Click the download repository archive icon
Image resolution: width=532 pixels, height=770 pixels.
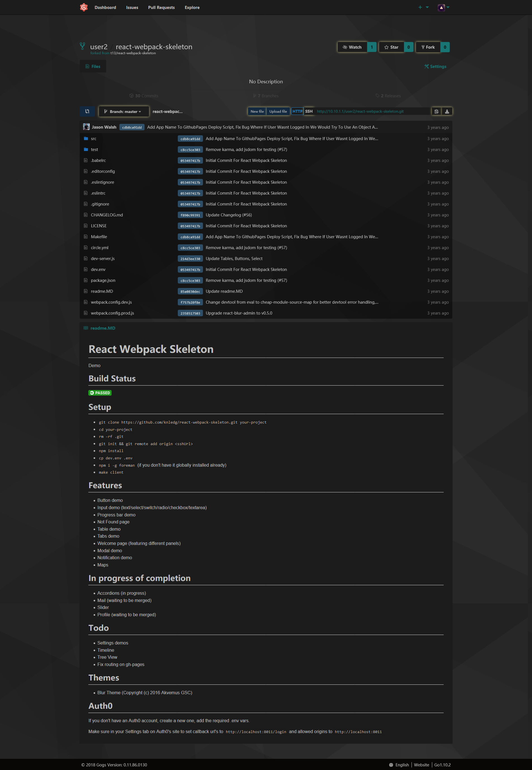[447, 111]
